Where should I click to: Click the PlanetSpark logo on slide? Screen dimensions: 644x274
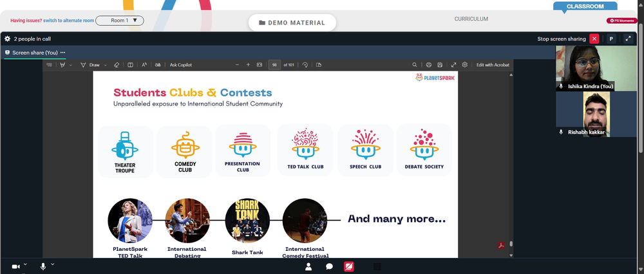[435, 78]
